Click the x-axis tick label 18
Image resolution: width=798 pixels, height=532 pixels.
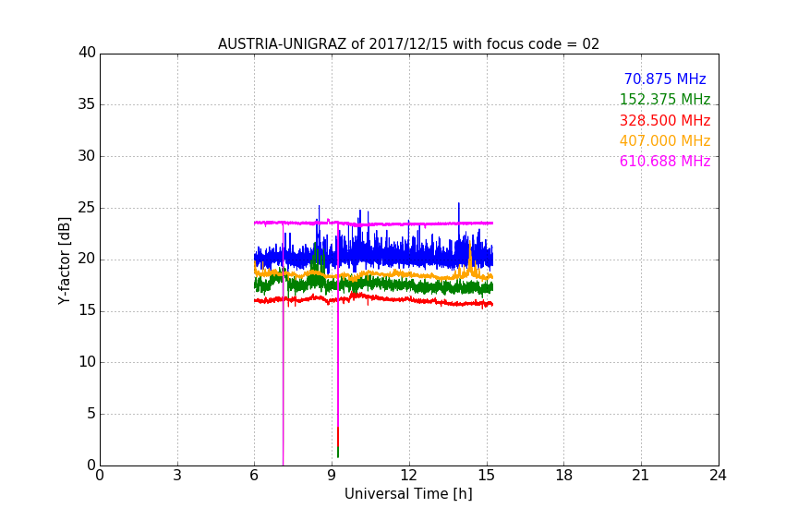click(x=564, y=476)
